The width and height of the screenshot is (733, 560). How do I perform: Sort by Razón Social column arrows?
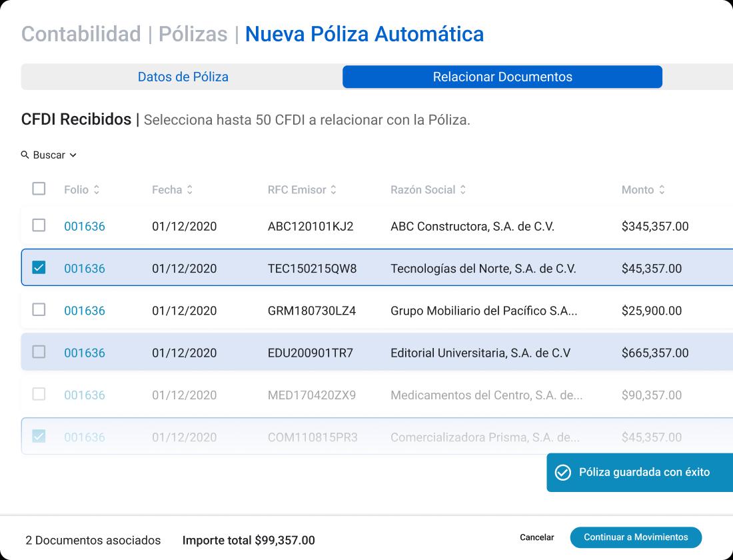pyautogui.click(x=463, y=189)
